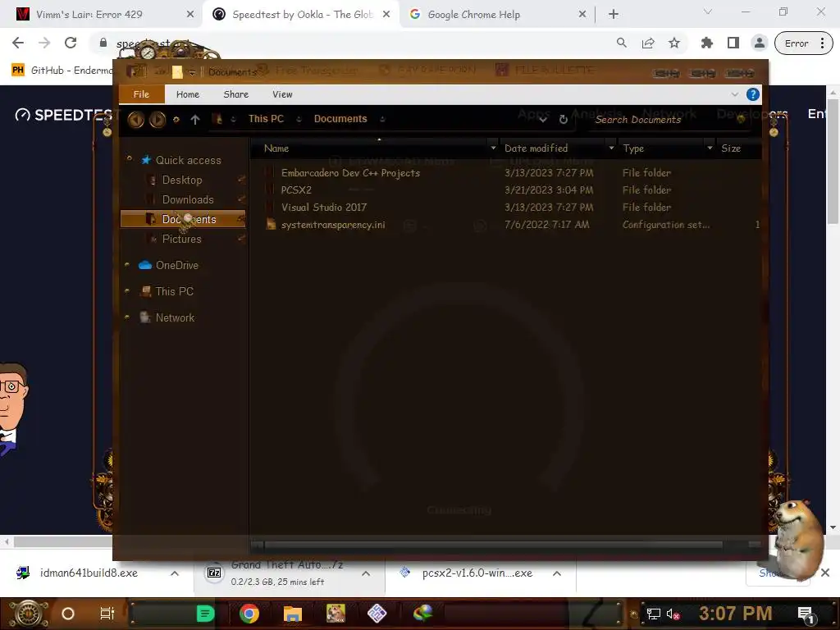
Task: Open the File menu in Explorer
Action: tap(141, 94)
